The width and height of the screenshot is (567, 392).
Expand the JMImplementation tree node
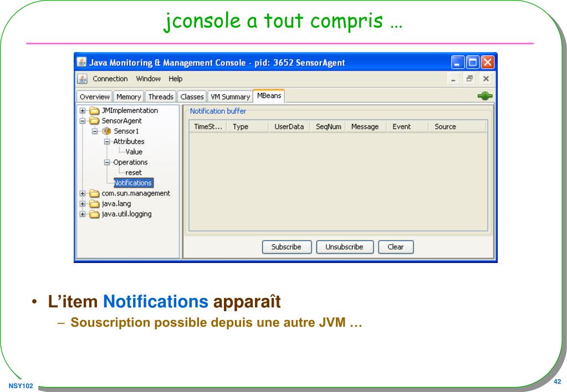click(83, 111)
